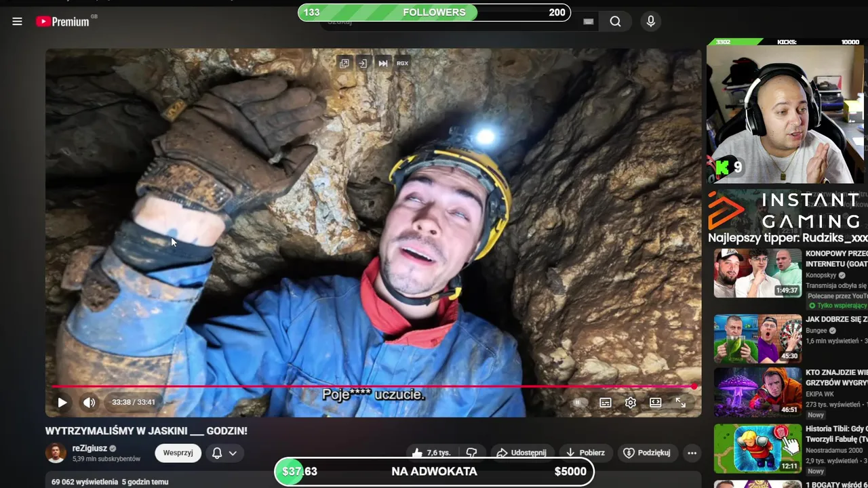The height and width of the screenshot is (488, 868).
Task: Play the video
Action: click(62, 403)
